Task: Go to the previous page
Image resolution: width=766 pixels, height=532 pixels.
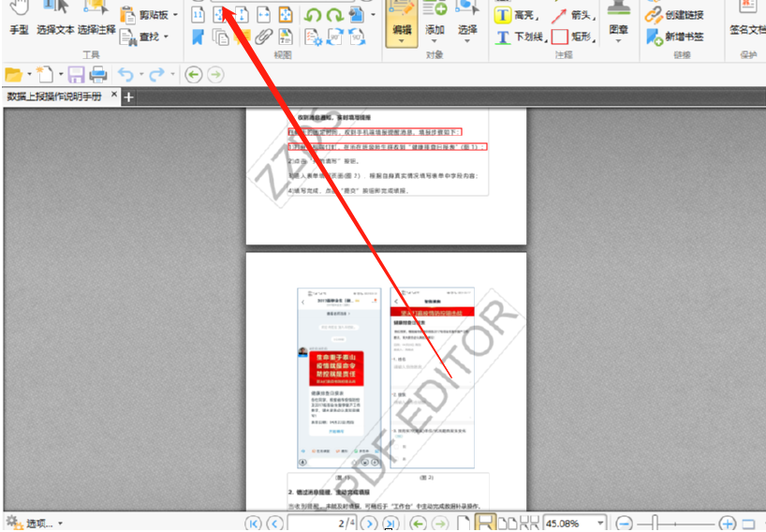Action: 274,524
